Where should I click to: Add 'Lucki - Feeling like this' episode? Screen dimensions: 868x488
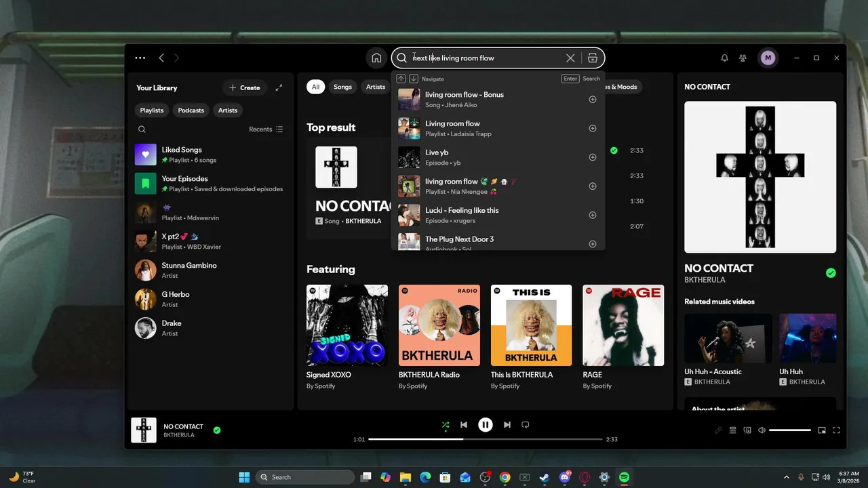click(593, 216)
